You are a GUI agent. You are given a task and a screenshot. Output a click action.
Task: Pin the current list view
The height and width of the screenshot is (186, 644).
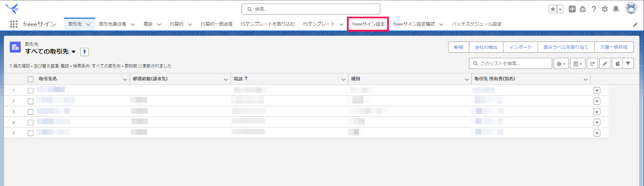click(x=85, y=52)
